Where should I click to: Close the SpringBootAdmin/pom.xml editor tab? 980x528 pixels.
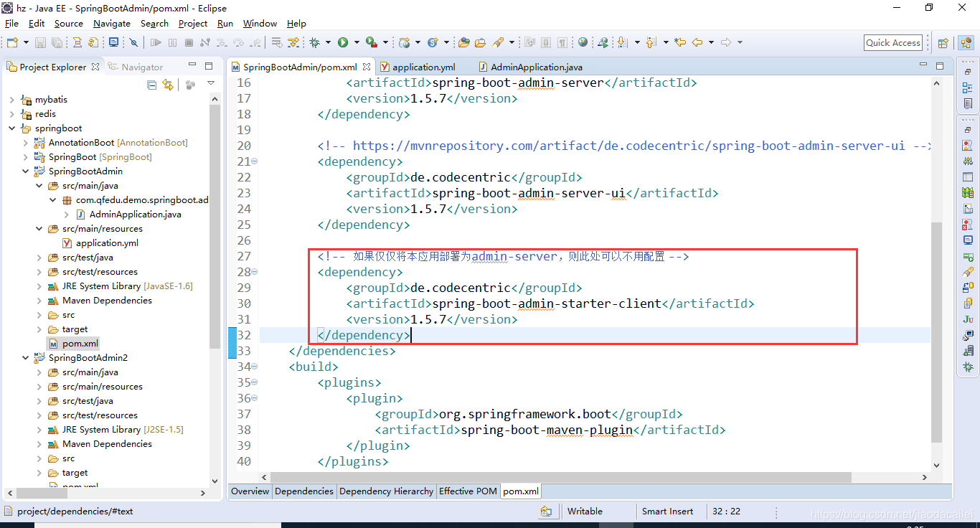pyautogui.click(x=367, y=67)
